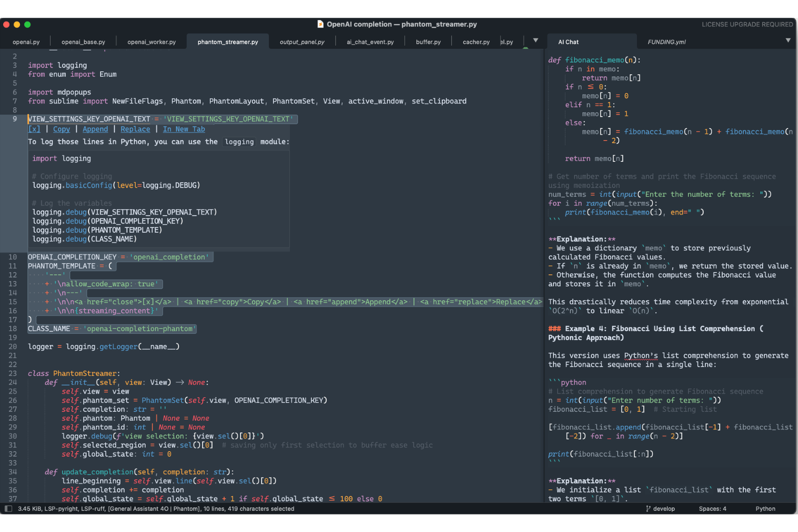Toggle the side bar icon in status bar
798x532 pixels.
pos(9,508)
